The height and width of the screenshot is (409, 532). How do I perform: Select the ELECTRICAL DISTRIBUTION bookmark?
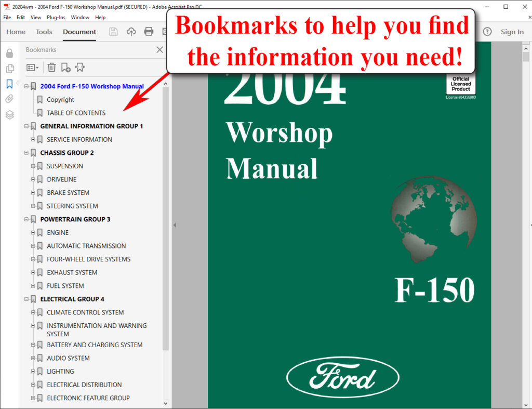(x=84, y=385)
